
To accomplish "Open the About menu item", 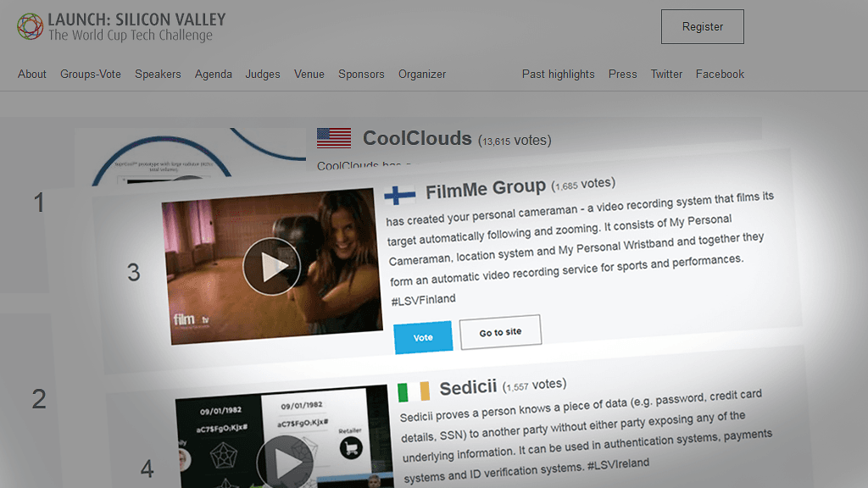I will (x=32, y=75).
